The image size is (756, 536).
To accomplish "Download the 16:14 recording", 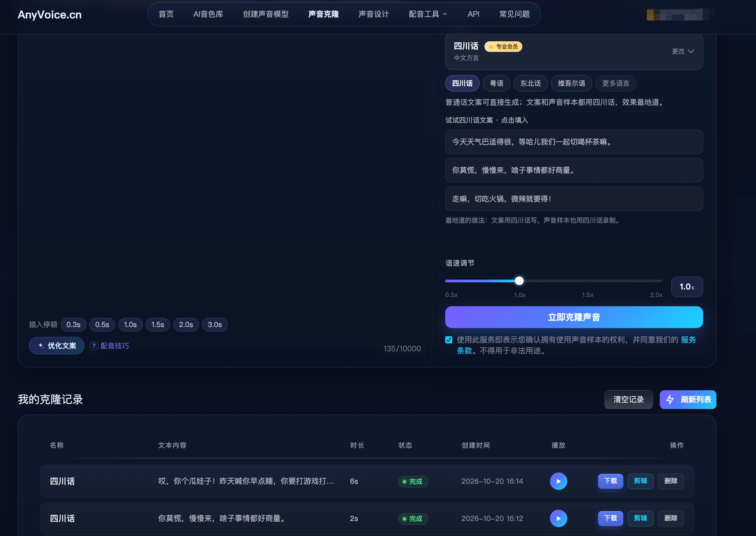I will coord(610,481).
